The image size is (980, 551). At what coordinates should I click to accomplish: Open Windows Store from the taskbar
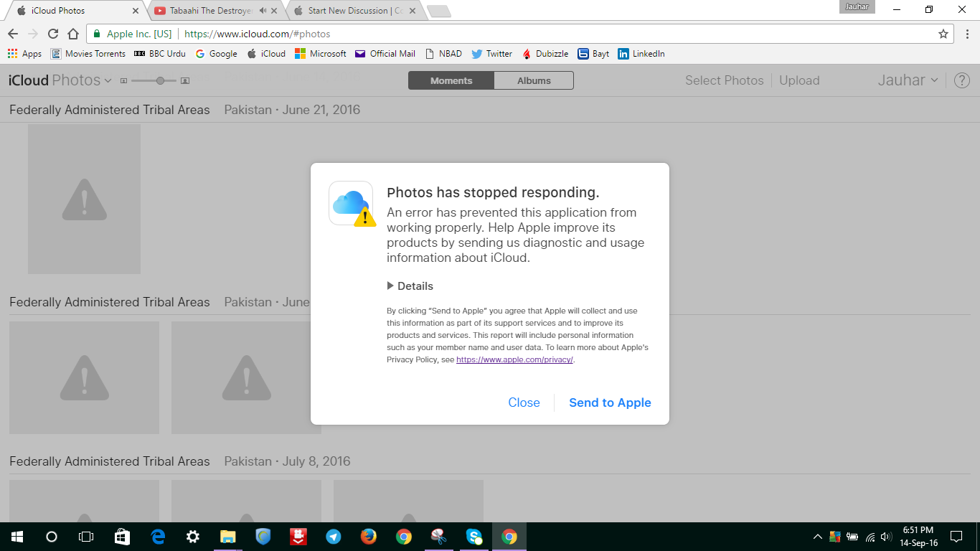point(123,537)
